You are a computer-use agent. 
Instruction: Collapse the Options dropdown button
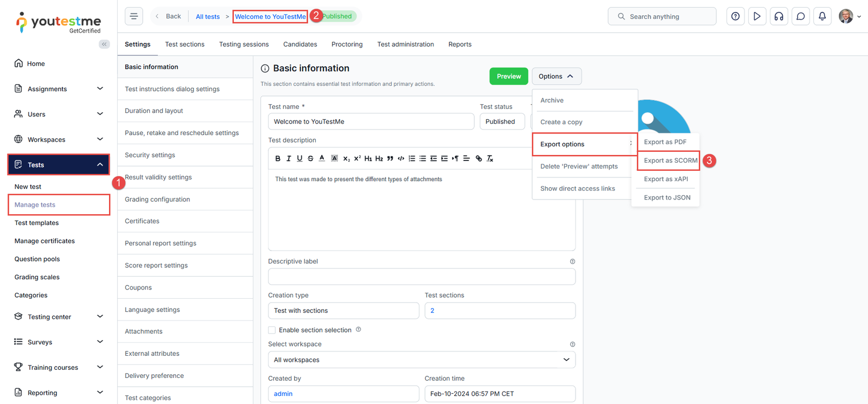(556, 76)
